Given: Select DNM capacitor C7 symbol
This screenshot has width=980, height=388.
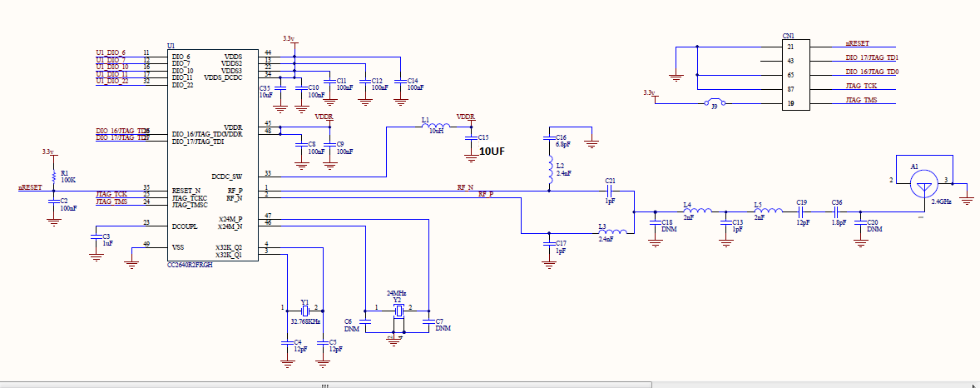Looking at the screenshot, I should pyautogui.click(x=428, y=321).
